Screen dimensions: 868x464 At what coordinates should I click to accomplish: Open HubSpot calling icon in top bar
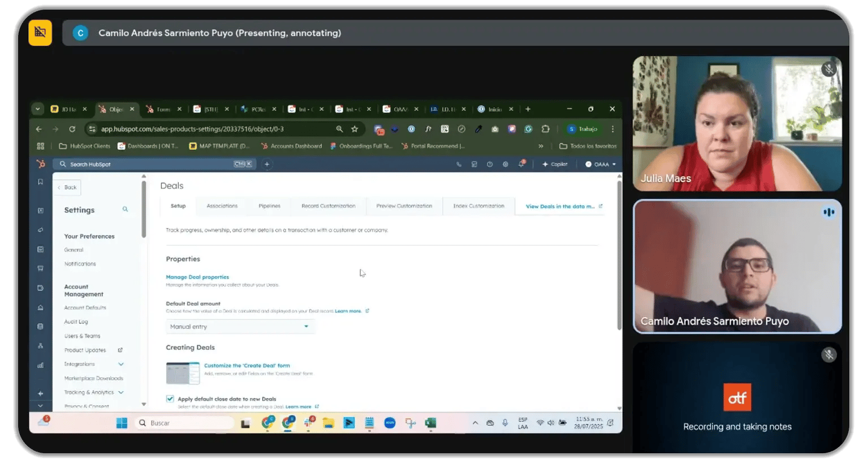(x=459, y=164)
